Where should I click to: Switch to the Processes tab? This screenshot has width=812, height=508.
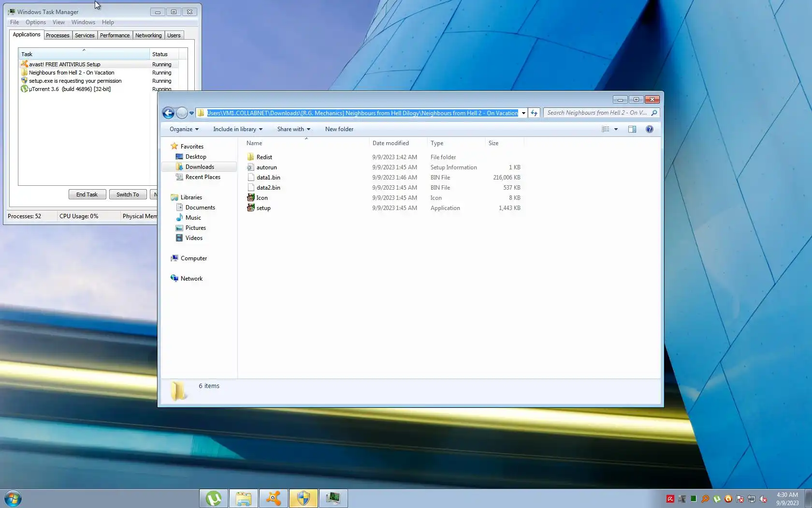(58, 35)
